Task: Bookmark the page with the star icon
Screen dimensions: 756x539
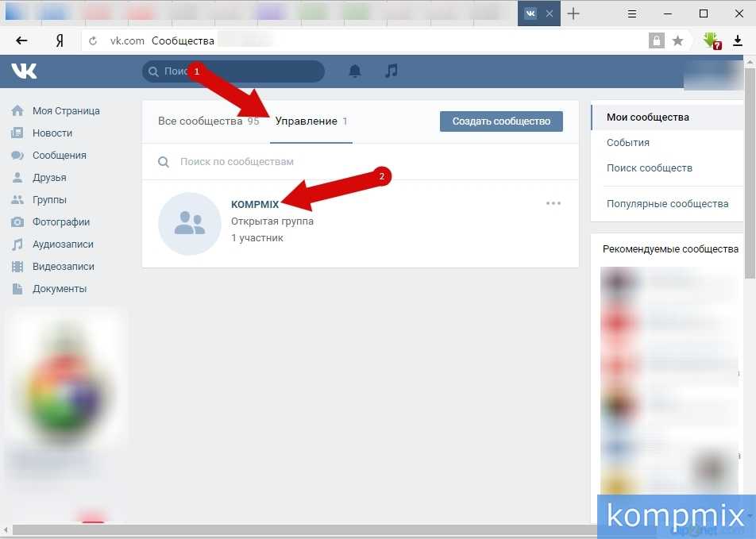Action: coord(677,41)
